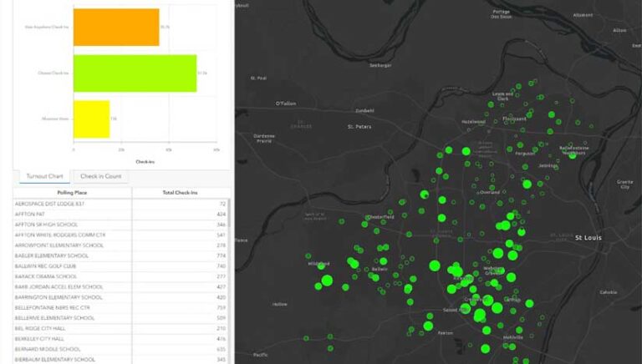Click the Check-ins axis title under chart
This screenshot has width=642, height=364.
(145, 162)
